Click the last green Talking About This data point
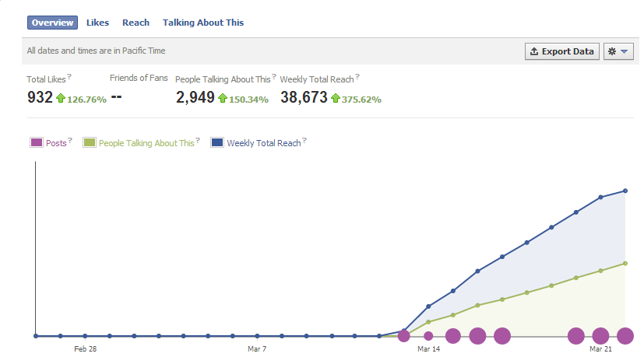The height and width of the screenshot is (364, 644). (625, 264)
